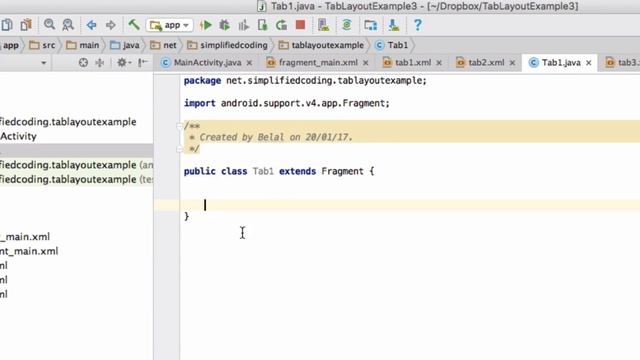Click the collapse all icon in project panel

pyautogui.click(x=100, y=62)
